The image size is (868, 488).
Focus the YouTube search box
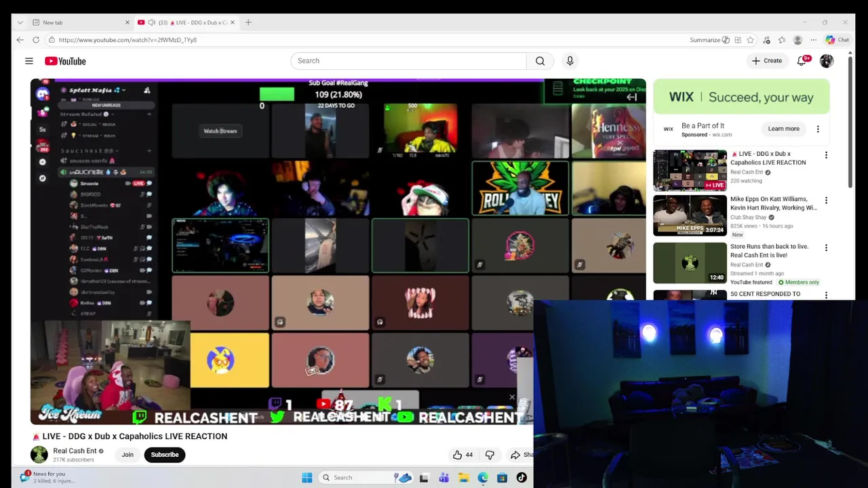tap(409, 61)
